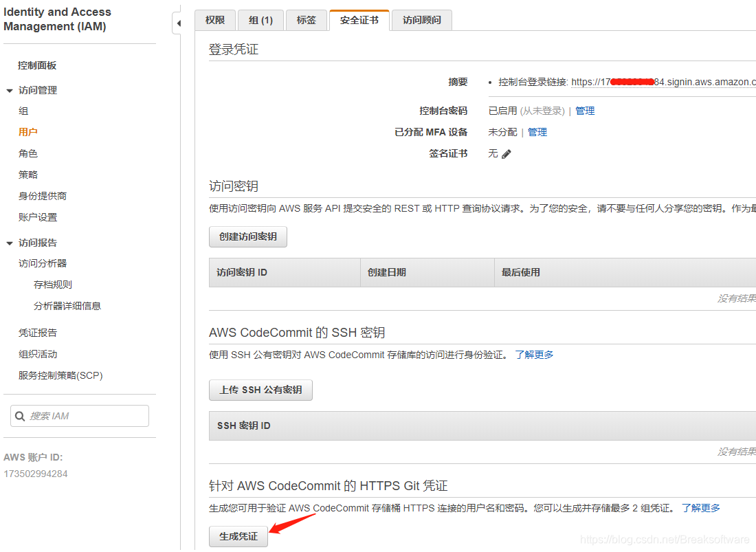The height and width of the screenshot is (552, 756).
Task: Click the 创建访问密钥 button
Action: (248, 236)
